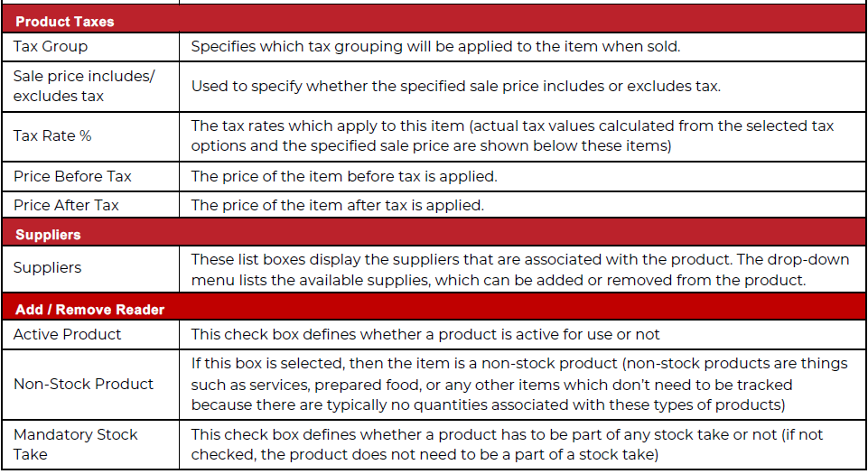Viewport: 868px width, 474px height.
Task: Click the Active Product row label
Action: pos(67,335)
